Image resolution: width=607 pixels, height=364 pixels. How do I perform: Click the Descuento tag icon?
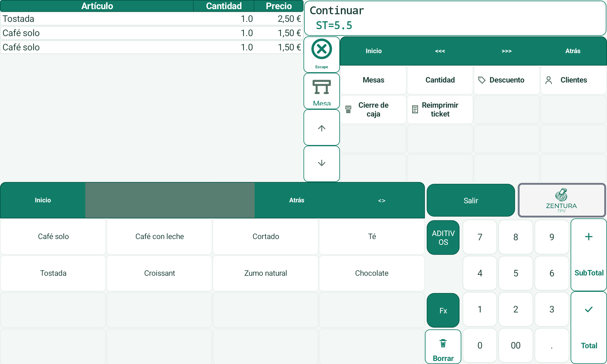482,80
